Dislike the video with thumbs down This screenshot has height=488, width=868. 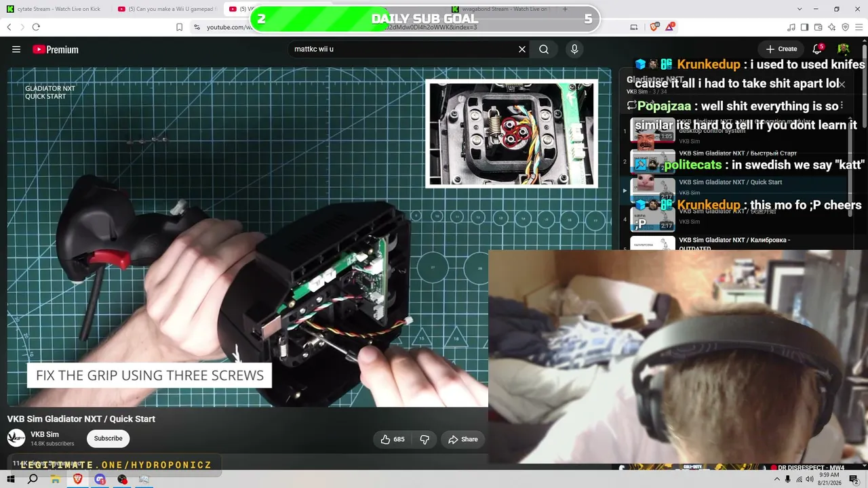[x=425, y=439]
